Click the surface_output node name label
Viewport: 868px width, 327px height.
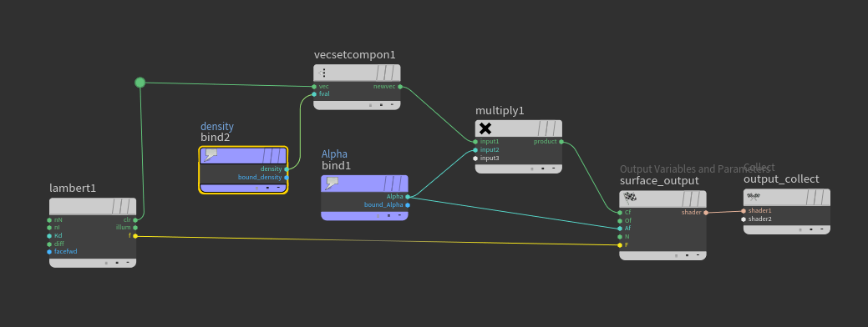pos(659,181)
